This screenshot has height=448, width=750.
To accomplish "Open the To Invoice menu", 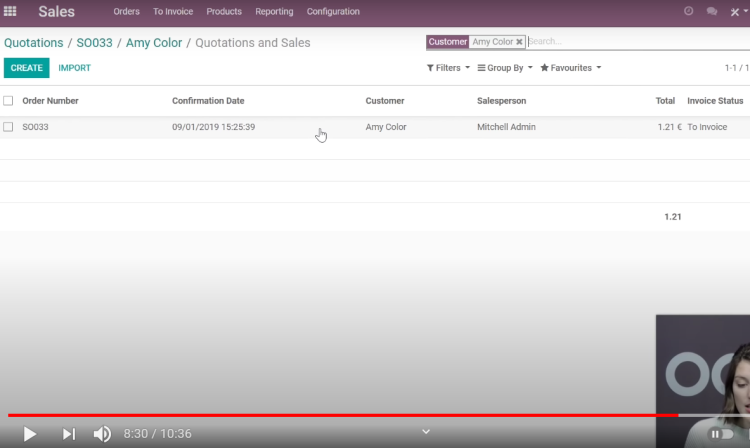I will pyautogui.click(x=173, y=11).
